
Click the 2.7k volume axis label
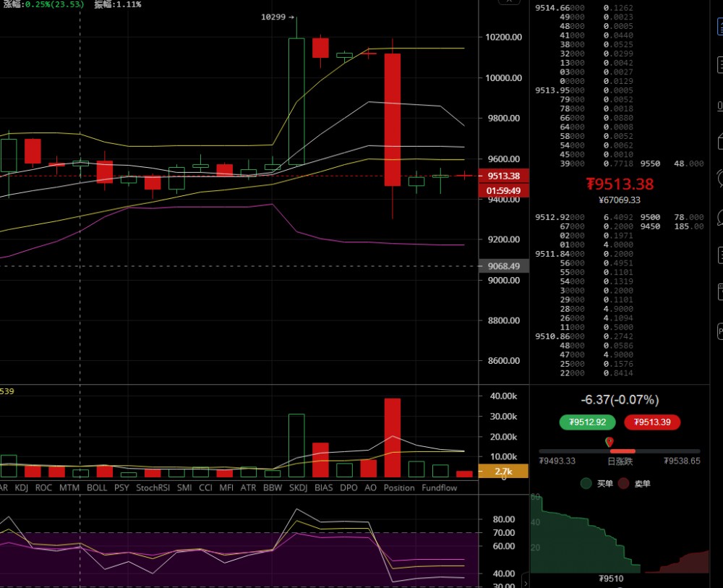coord(504,471)
